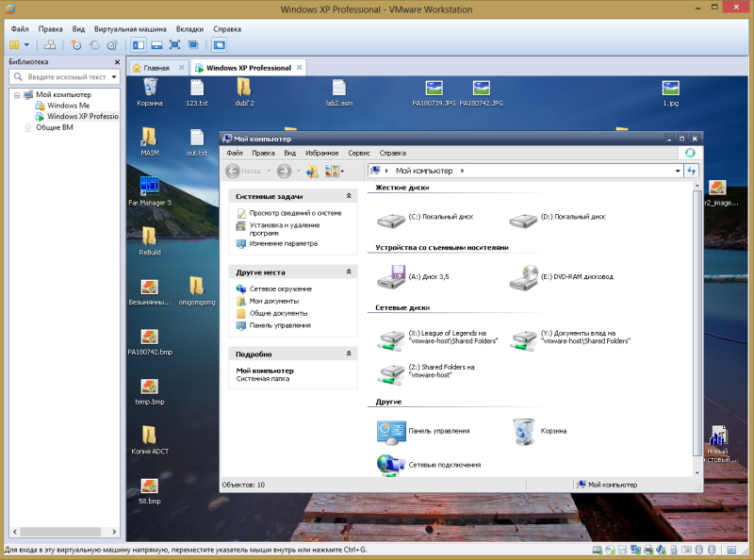Close the Библиотека panel
The height and width of the screenshot is (560, 754).
click(x=117, y=62)
